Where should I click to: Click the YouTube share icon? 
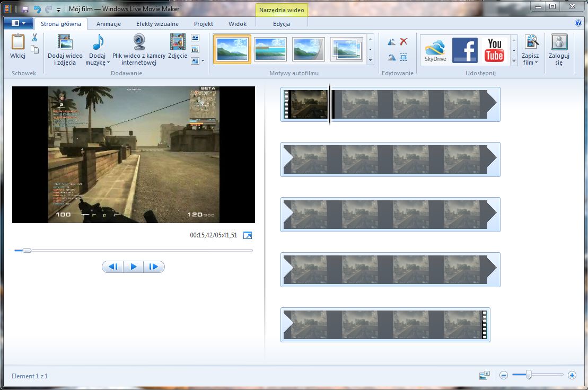pos(494,50)
